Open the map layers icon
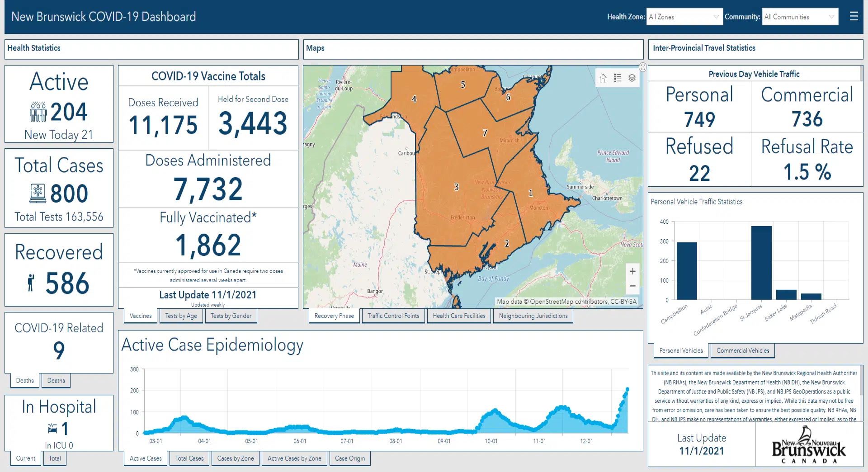This screenshot has width=868, height=472. click(632, 78)
